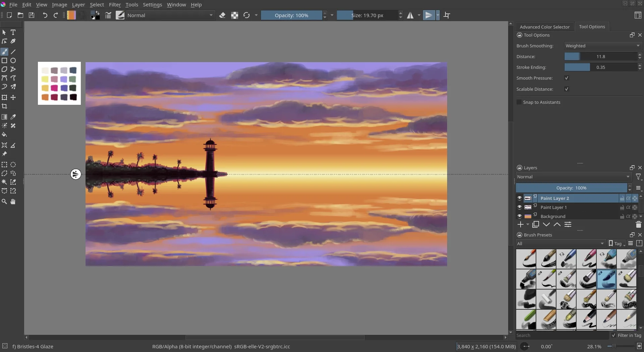Enable Snap to Assistants checkbox

(x=519, y=102)
